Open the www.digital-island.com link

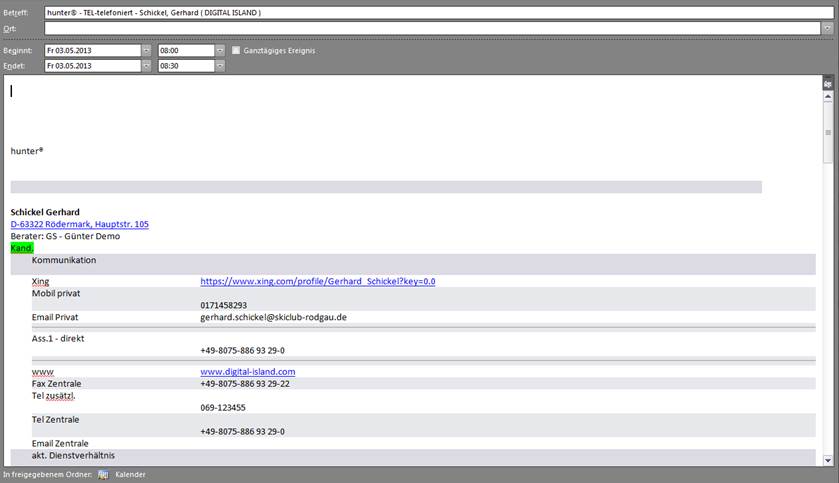[247, 372]
